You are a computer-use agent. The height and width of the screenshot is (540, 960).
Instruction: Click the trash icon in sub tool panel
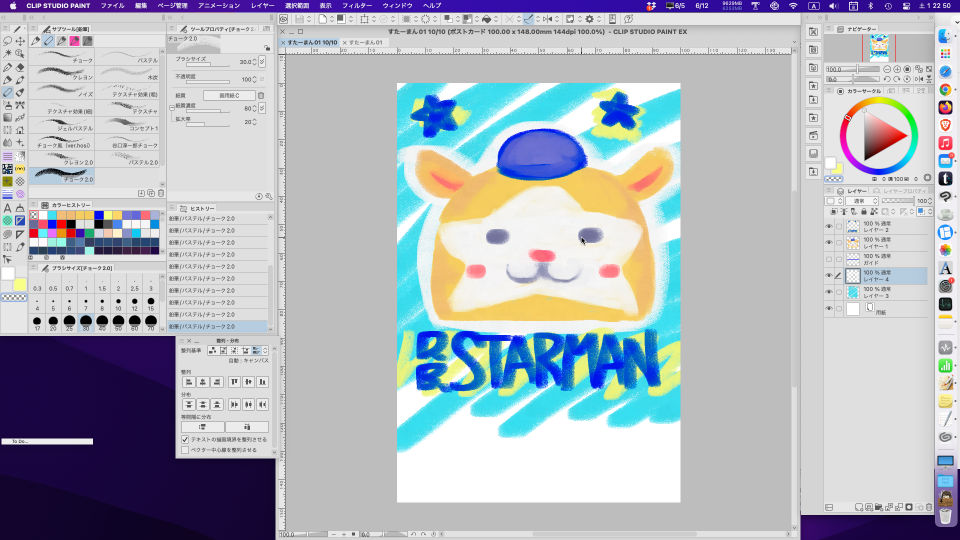pyautogui.click(x=161, y=193)
